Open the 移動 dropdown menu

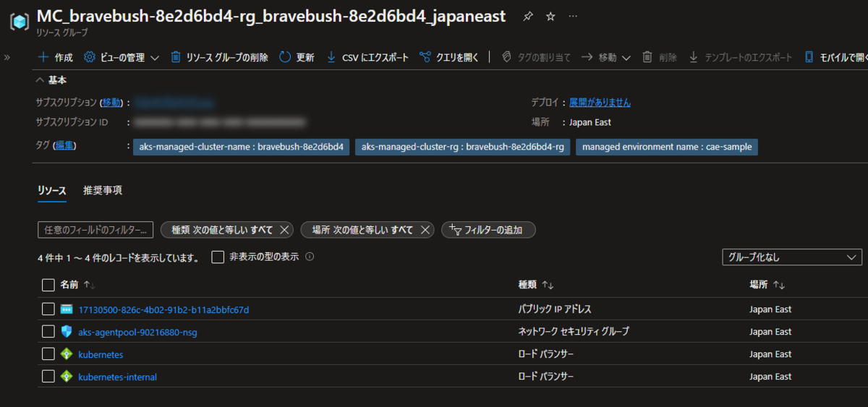pyautogui.click(x=606, y=57)
